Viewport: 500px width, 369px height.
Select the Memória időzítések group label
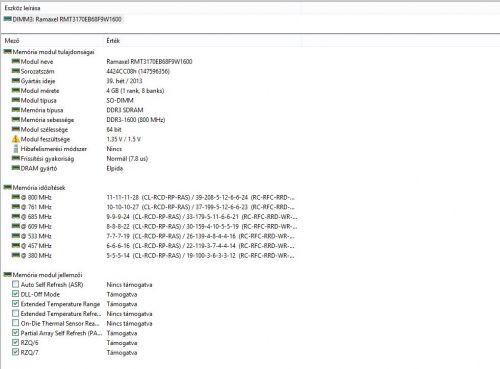tap(39, 188)
